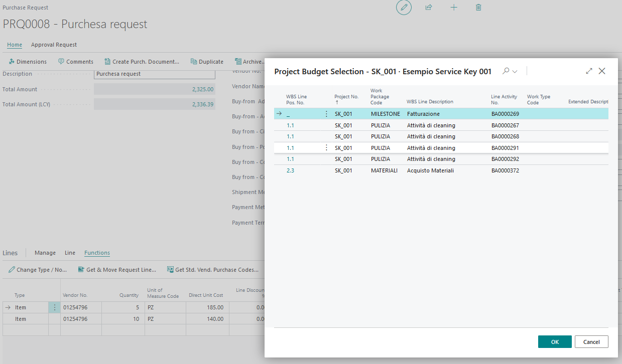This screenshot has height=364, width=622.
Task: Switch to the Approval Request tab
Action: (54, 45)
